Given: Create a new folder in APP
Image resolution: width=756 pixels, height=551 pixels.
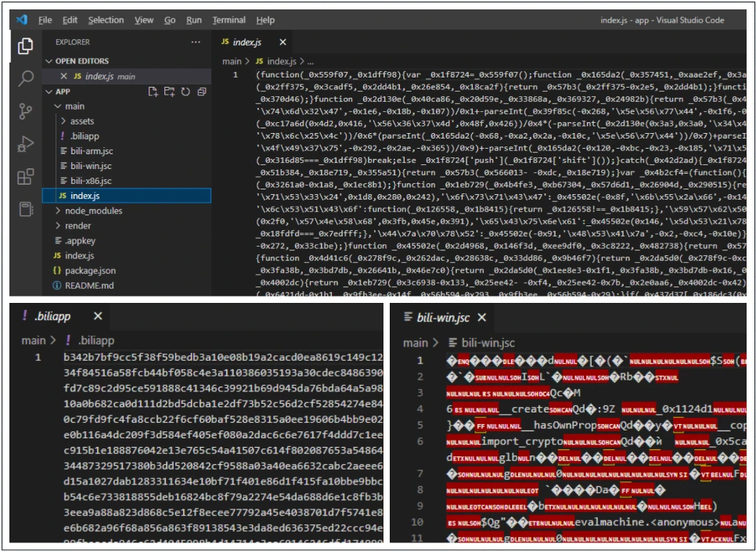Looking at the screenshot, I should (x=169, y=92).
